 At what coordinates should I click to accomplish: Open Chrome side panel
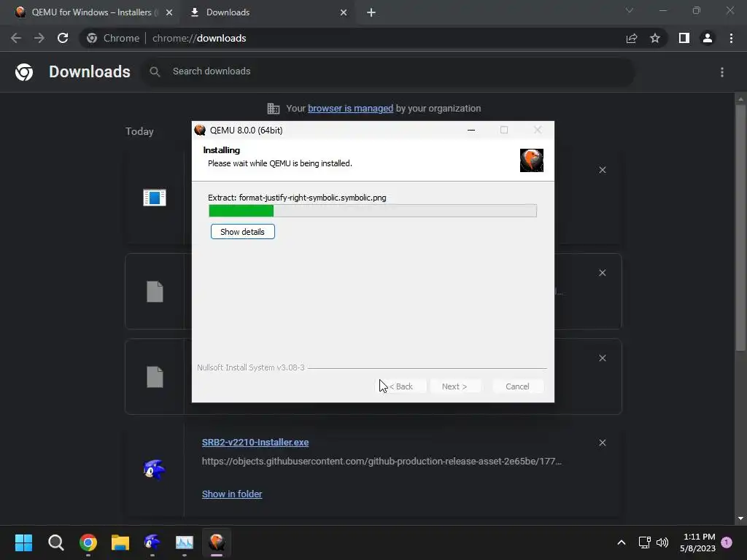point(684,38)
